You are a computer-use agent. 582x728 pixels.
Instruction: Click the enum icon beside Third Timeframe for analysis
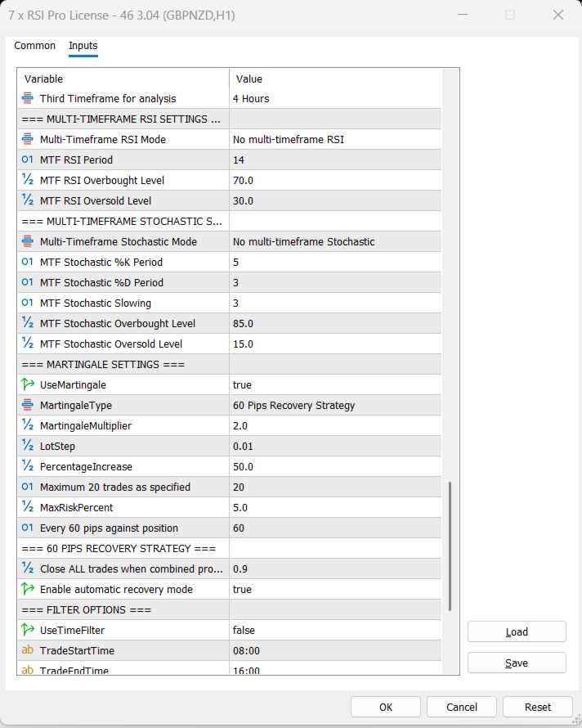point(28,99)
